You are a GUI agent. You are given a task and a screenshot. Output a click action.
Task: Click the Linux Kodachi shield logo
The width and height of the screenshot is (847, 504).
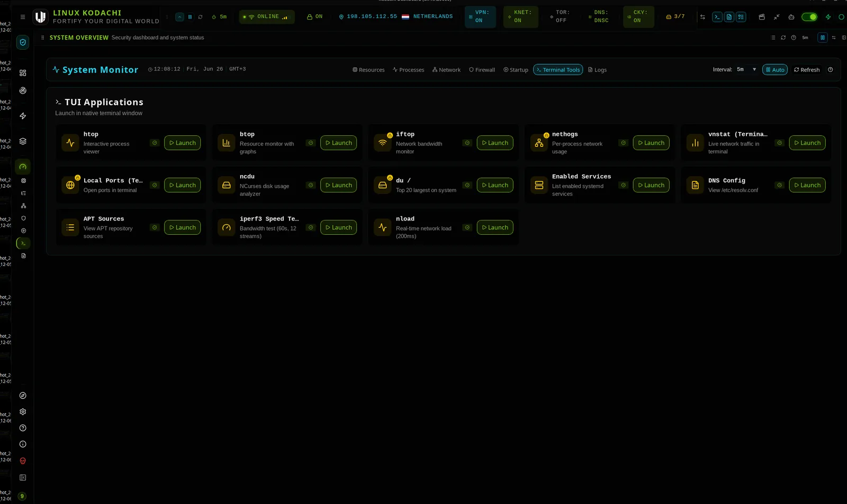(40, 17)
